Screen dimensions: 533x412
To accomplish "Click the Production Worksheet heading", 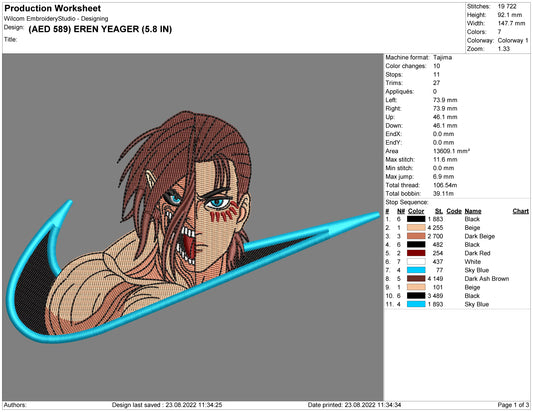I will 53,8.
